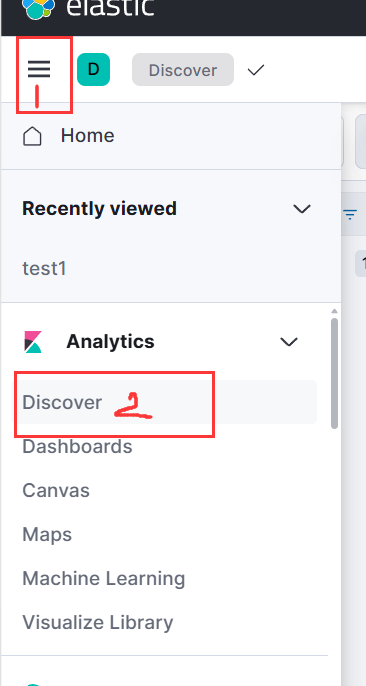The image size is (366, 686).
Task: Click the filter icon beside the panel
Action: [350, 214]
